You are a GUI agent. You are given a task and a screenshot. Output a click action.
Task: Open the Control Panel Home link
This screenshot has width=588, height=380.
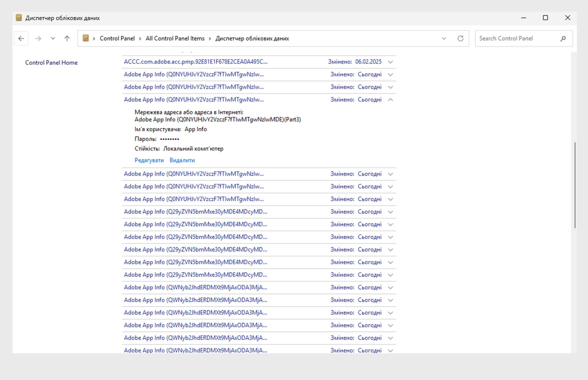click(51, 63)
